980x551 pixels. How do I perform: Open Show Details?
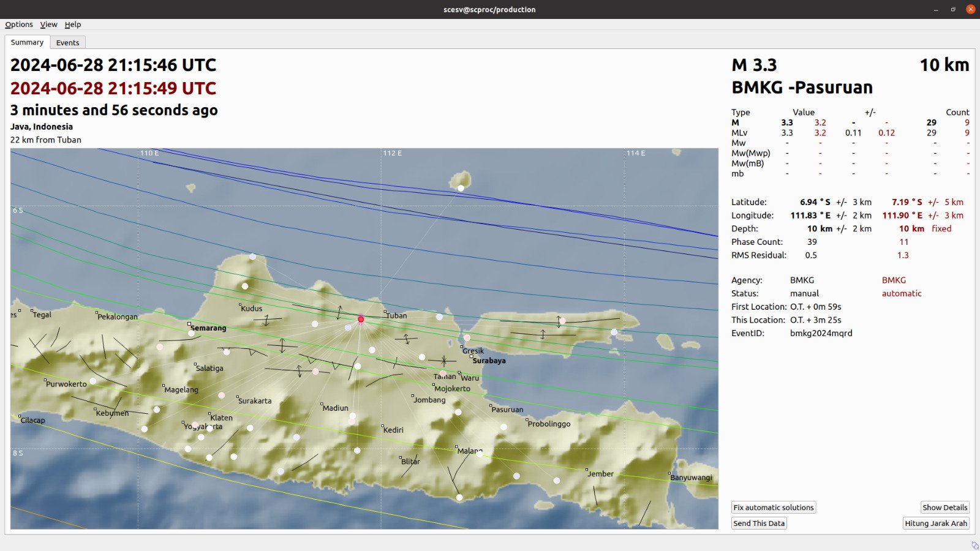click(944, 508)
